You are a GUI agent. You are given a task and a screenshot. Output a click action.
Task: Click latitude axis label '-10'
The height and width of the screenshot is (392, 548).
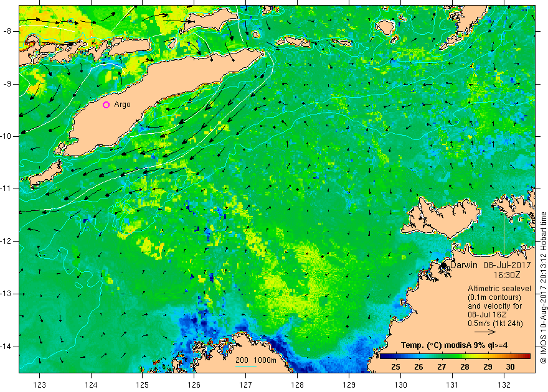6,136
